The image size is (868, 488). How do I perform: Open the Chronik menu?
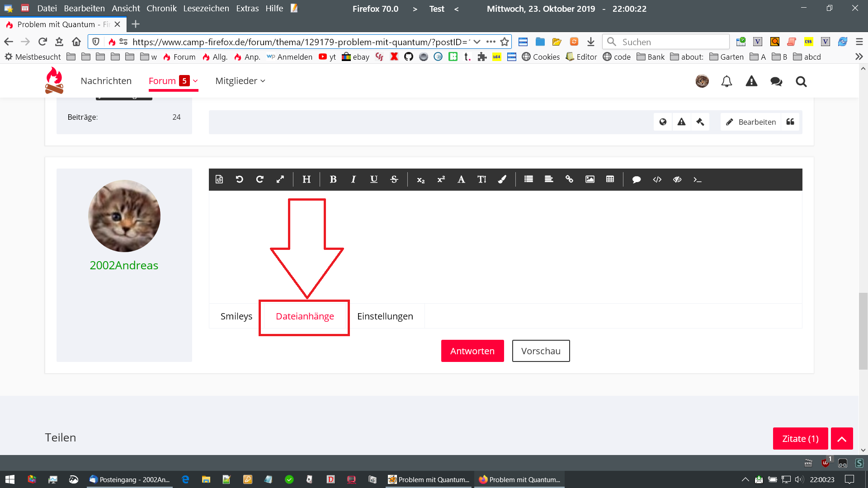tap(161, 9)
